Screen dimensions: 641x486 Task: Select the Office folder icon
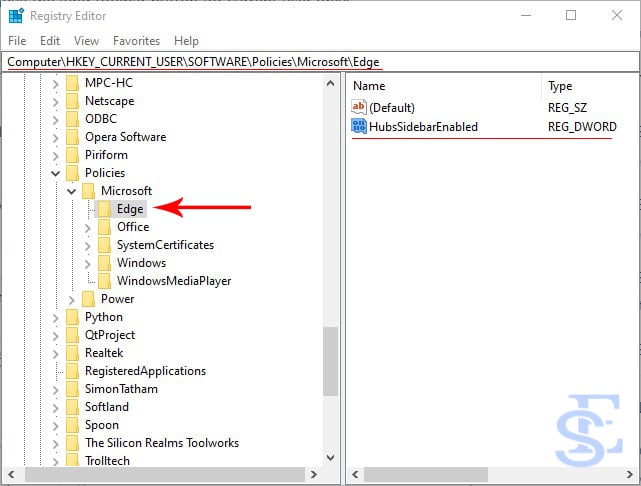click(x=104, y=227)
